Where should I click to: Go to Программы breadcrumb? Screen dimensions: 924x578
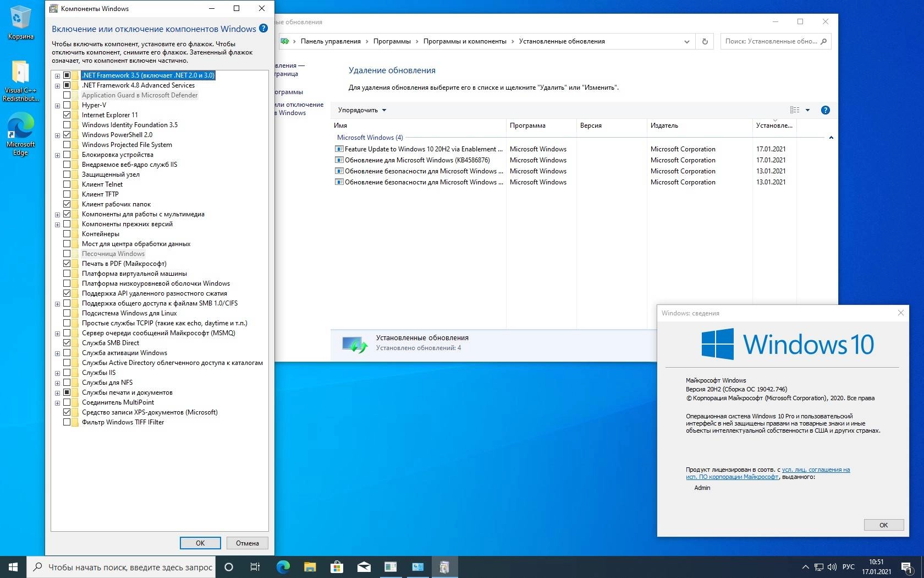tap(392, 41)
